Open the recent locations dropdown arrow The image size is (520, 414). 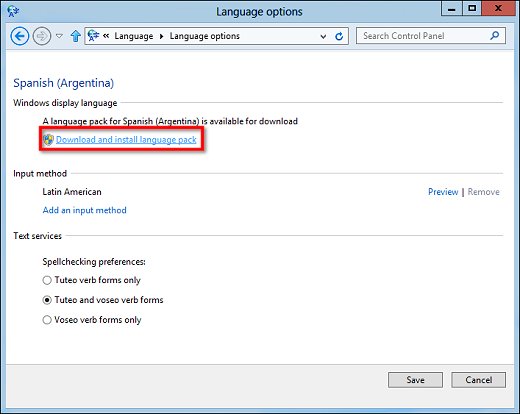[x=59, y=36]
